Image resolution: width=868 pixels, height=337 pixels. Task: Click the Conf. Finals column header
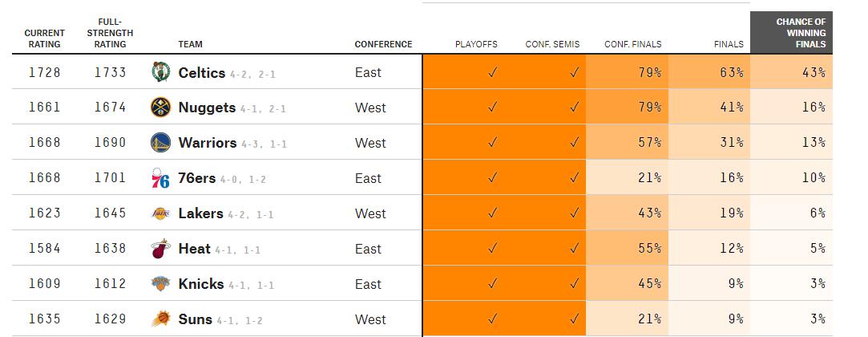coord(632,44)
